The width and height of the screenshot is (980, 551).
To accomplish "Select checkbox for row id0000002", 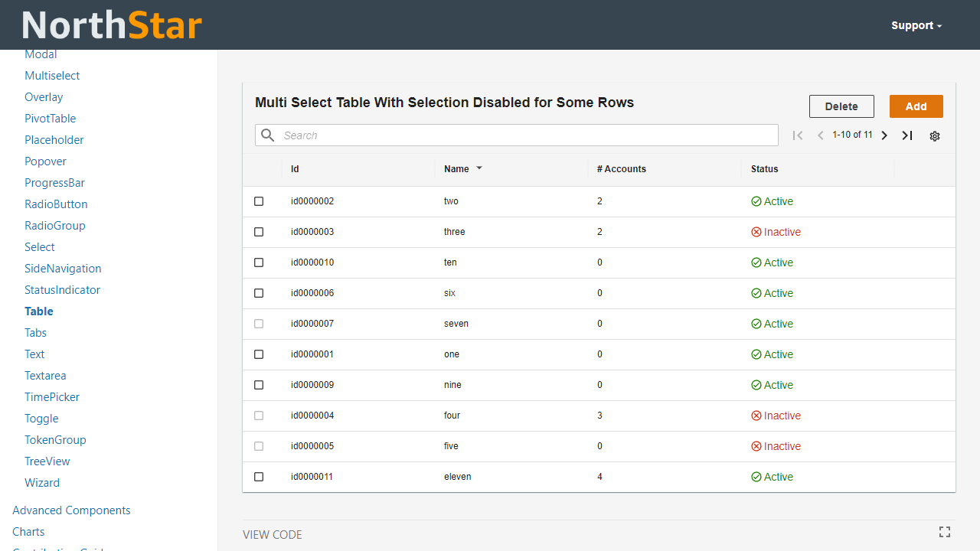I will tap(259, 201).
